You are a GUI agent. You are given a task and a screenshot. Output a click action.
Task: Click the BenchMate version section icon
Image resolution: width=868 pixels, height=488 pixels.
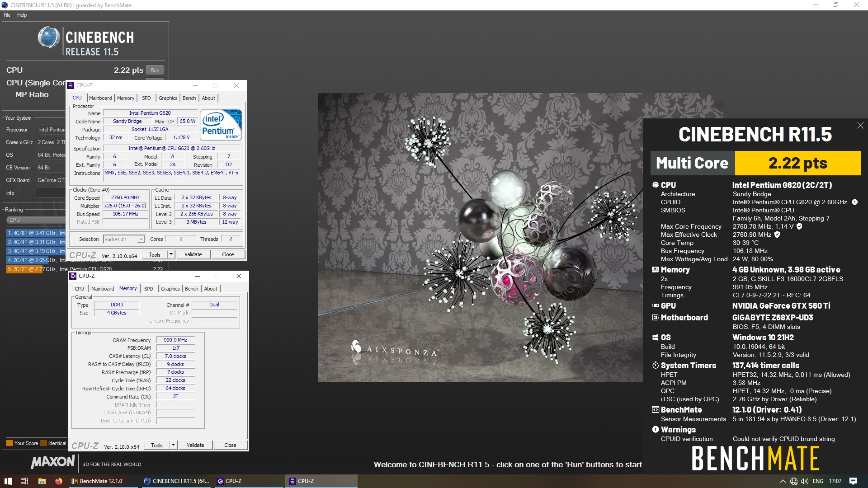point(656,410)
